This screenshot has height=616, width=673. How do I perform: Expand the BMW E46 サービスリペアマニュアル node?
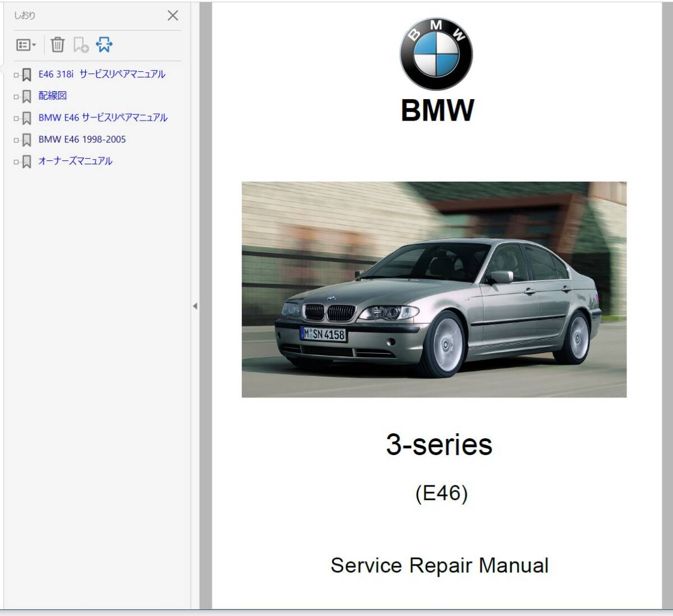click(x=16, y=118)
